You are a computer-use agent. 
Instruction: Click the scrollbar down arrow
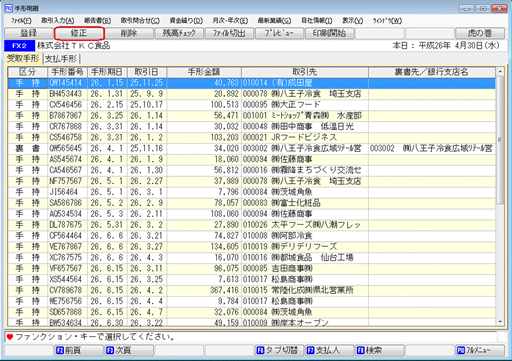[x=500, y=322]
